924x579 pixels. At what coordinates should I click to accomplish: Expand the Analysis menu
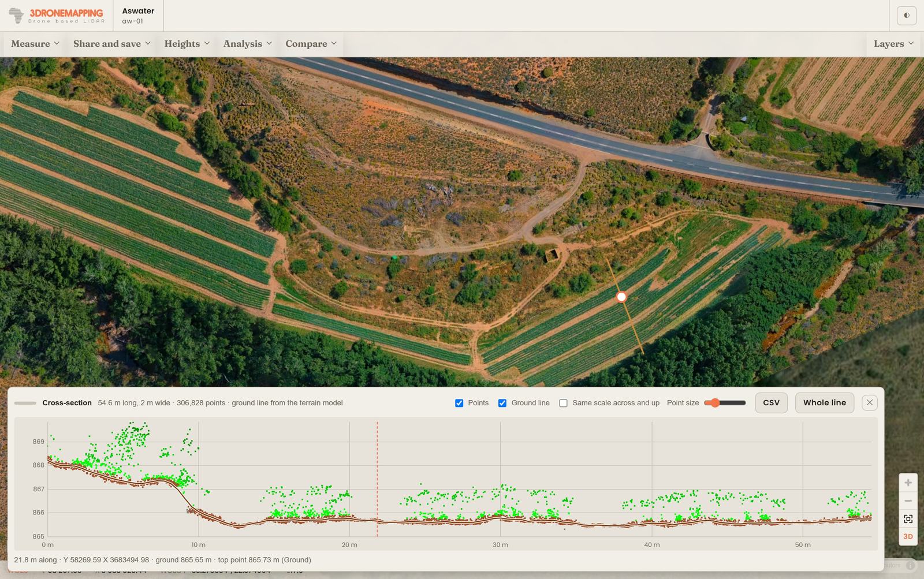click(x=248, y=44)
